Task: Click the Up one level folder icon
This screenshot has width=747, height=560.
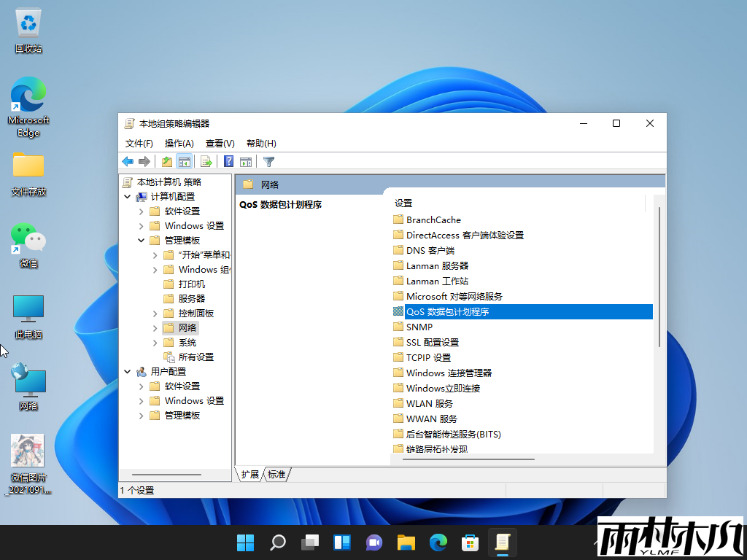Action: (166, 161)
